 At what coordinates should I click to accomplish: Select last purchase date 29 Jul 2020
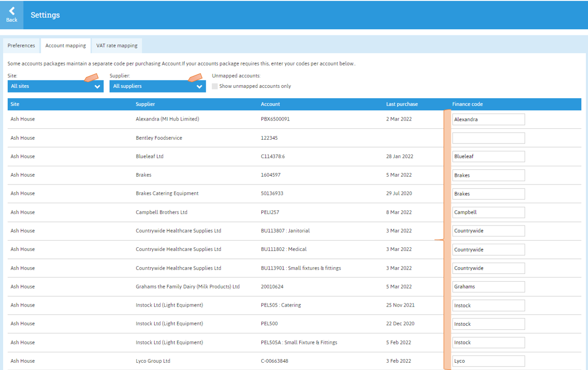click(399, 193)
